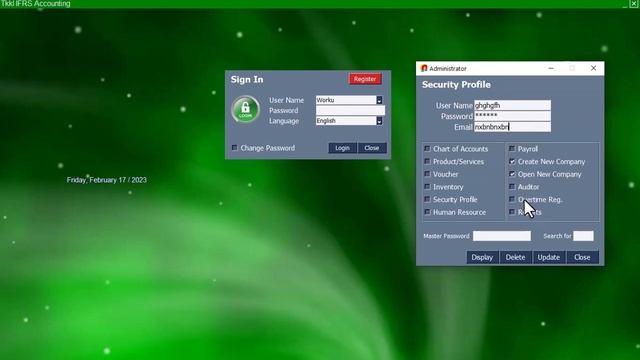The height and width of the screenshot is (360, 640).
Task: Click the Login button
Action: [x=342, y=148]
